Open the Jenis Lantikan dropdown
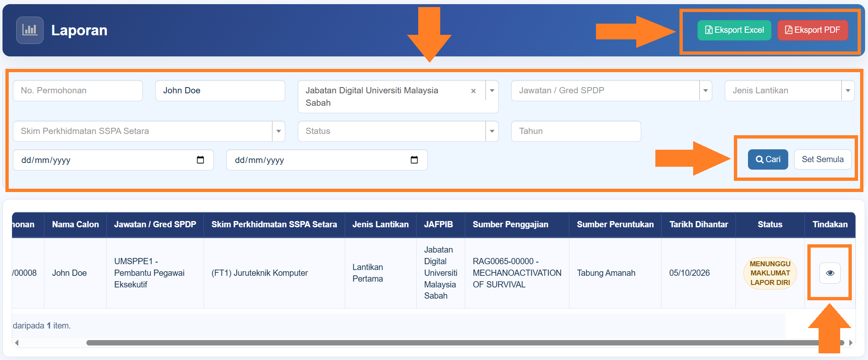This screenshot has height=360, width=868. [789, 90]
